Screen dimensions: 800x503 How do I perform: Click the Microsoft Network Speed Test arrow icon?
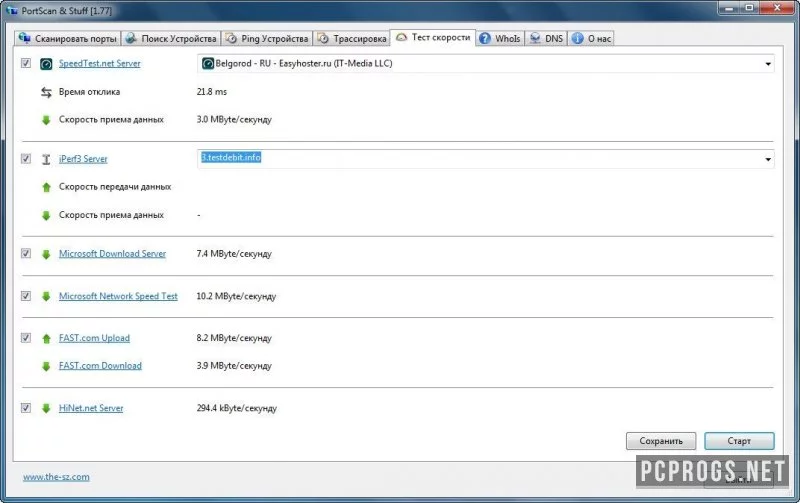[46, 296]
